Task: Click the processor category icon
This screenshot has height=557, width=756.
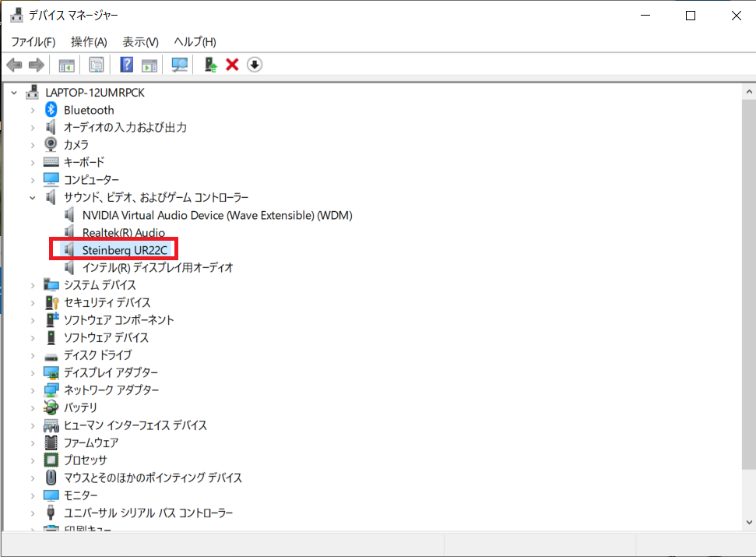Action: point(51,460)
